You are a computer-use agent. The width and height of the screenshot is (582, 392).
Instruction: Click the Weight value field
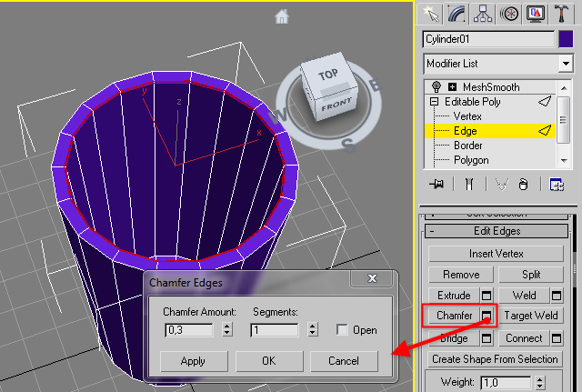507,383
